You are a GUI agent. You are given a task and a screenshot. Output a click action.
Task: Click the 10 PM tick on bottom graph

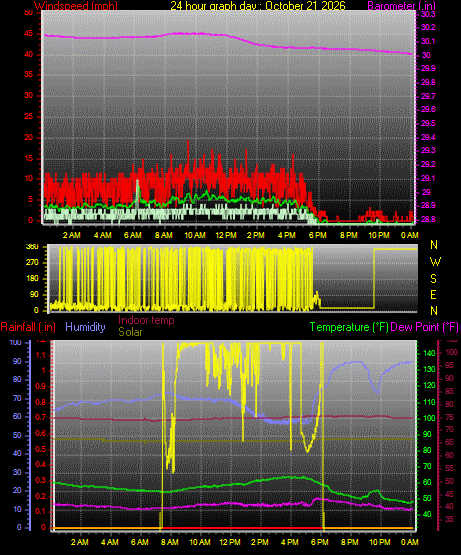(380, 542)
